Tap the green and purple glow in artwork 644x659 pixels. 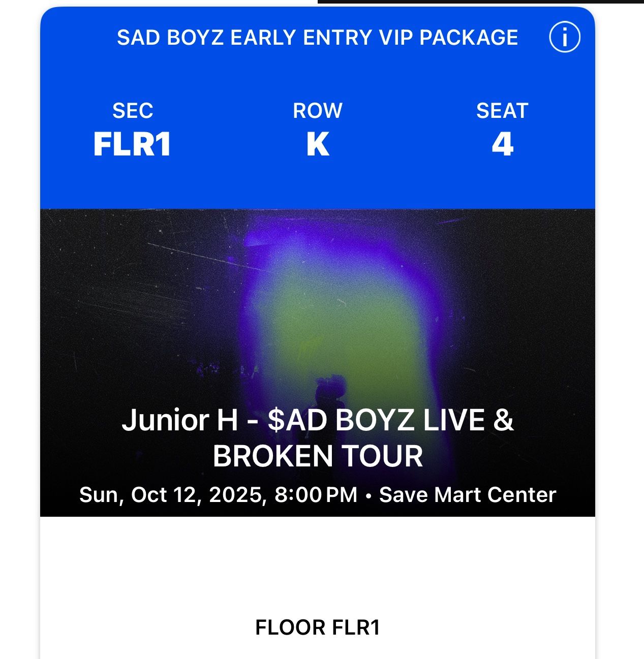(325, 315)
